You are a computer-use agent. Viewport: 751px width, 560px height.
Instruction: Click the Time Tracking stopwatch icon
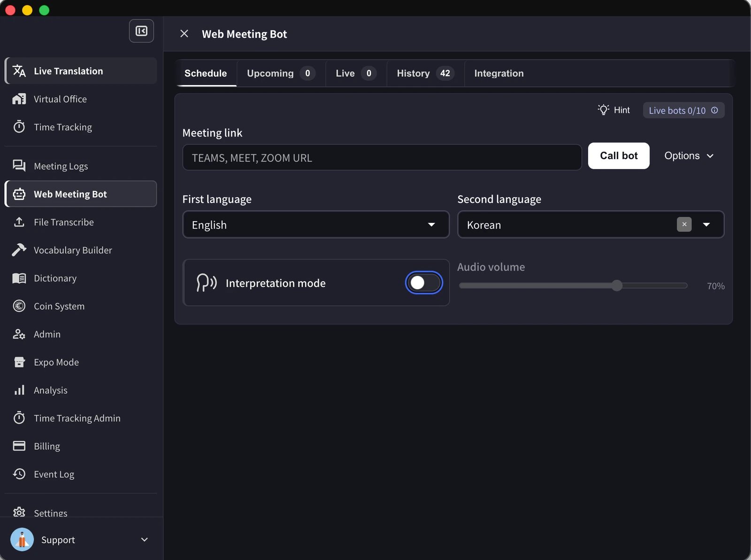pyautogui.click(x=19, y=127)
